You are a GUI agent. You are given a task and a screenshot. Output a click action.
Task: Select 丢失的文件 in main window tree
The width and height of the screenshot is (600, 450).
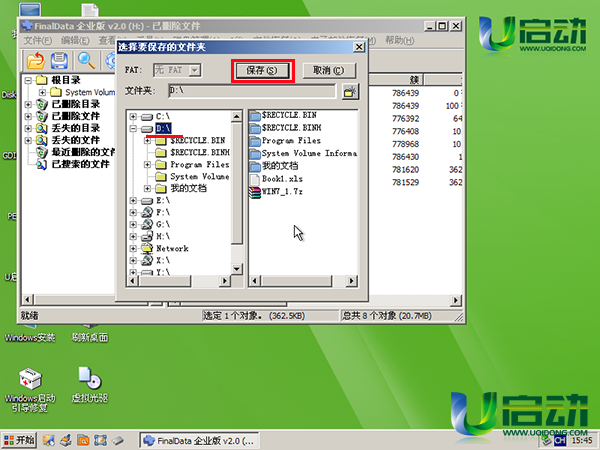tap(76, 140)
